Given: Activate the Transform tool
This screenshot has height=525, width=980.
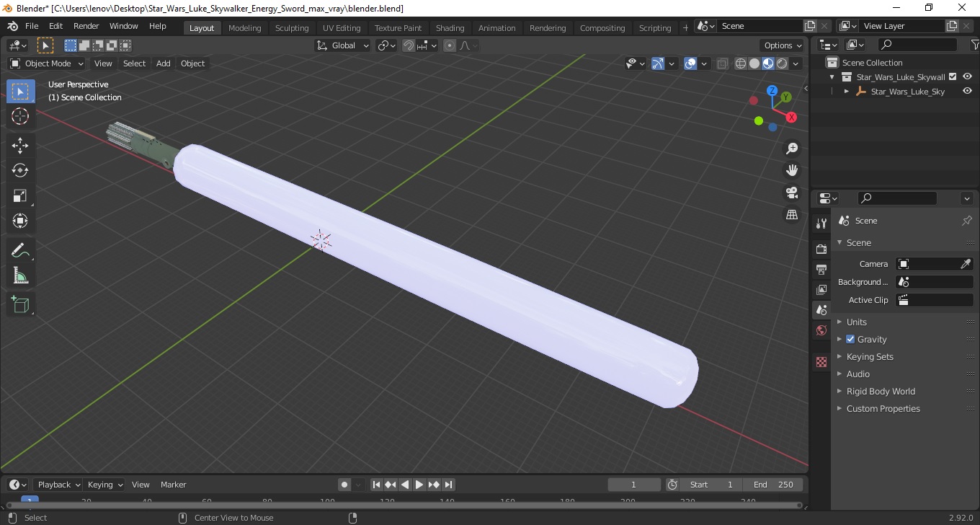Looking at the screenshot, I should point(20,221).
